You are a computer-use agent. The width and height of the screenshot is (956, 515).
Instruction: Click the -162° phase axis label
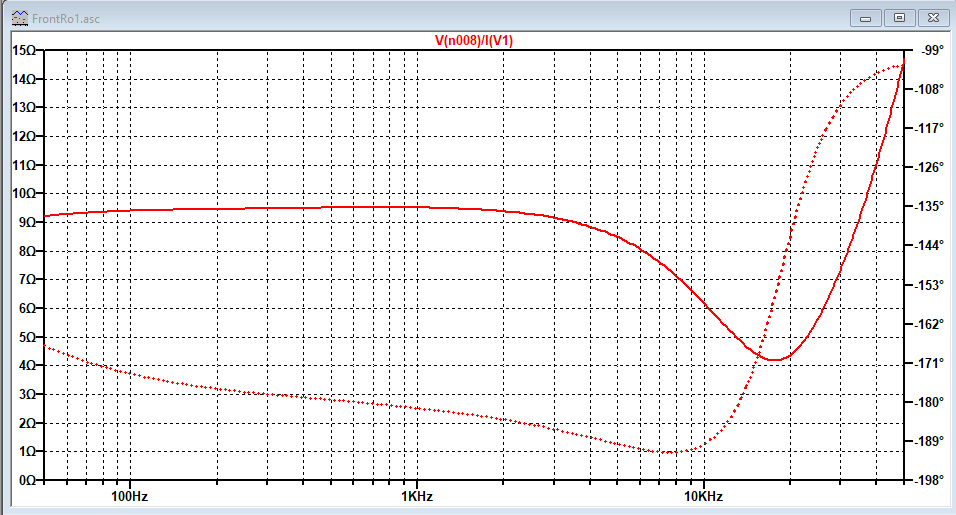(930, 324)
